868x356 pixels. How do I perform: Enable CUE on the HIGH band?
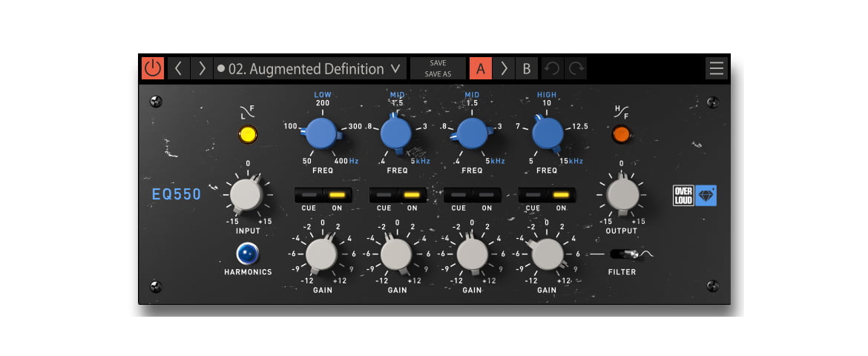(533, 195)
